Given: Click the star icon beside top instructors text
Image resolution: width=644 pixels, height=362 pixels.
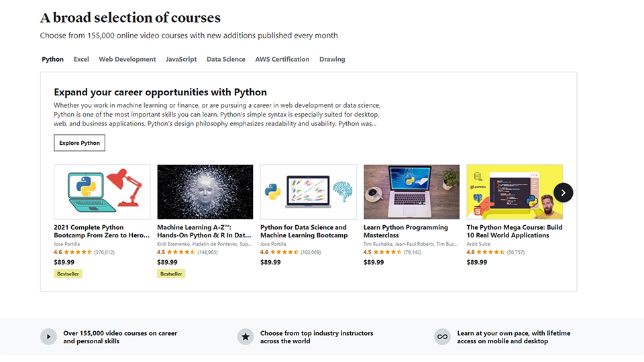Looking at the screenshot, I should click(x=246, y=337).
